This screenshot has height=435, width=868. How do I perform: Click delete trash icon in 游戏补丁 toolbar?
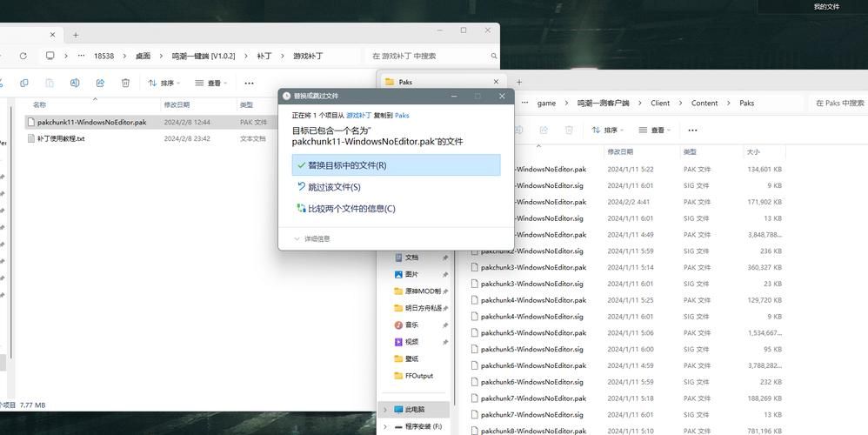[x=125, y=83]
